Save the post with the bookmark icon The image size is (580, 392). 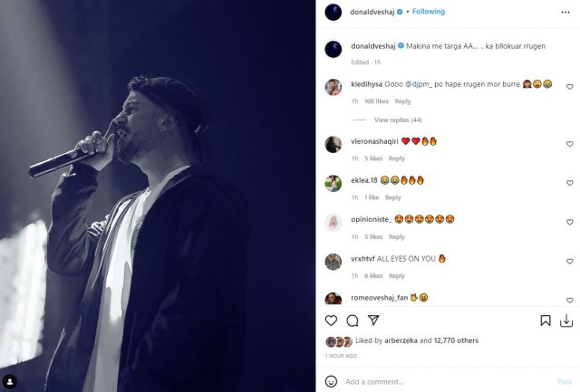546,320
